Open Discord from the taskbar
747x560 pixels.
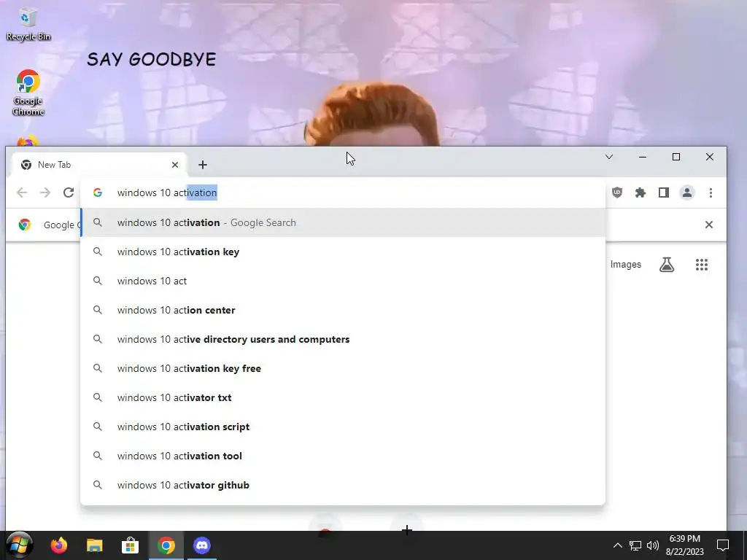[x=202, y=545]
